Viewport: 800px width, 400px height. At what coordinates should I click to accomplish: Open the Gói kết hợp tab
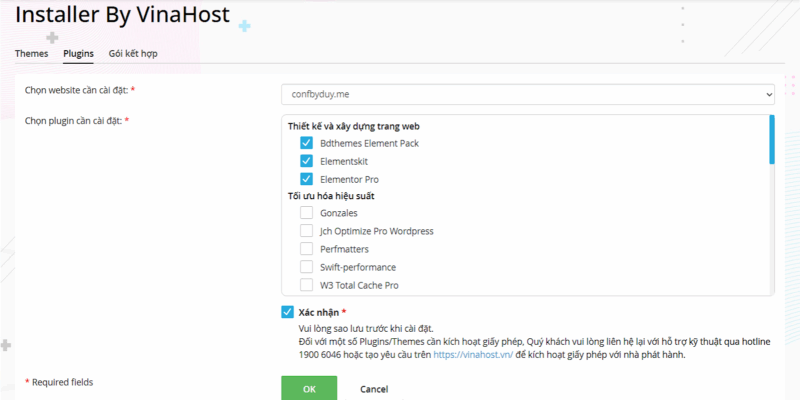tap(133, 54)
